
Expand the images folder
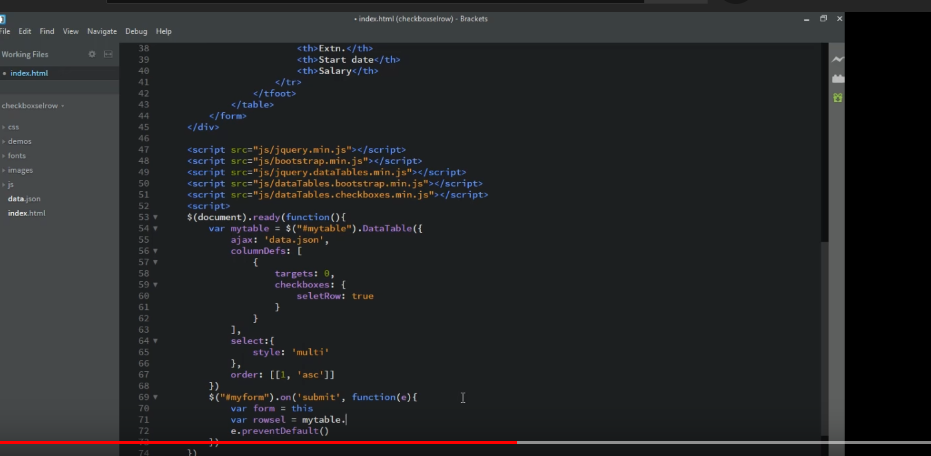(20, 170)
